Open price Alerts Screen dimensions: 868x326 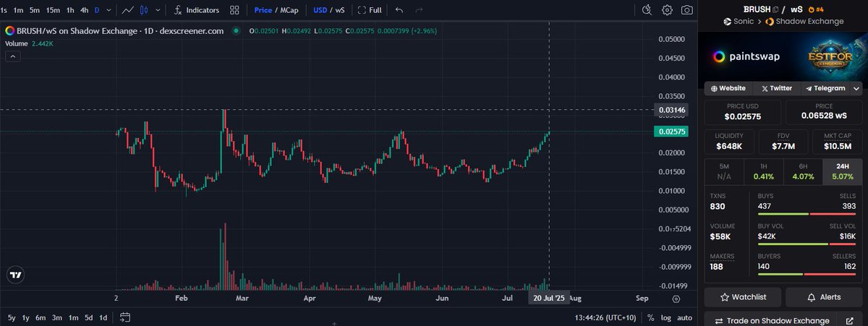(824, 297)
